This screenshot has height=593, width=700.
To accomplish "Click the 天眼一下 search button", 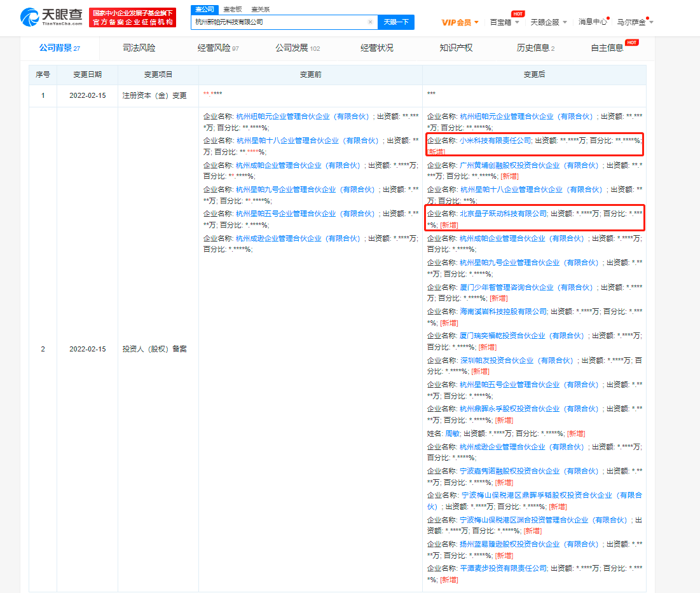I will [396, 22].
